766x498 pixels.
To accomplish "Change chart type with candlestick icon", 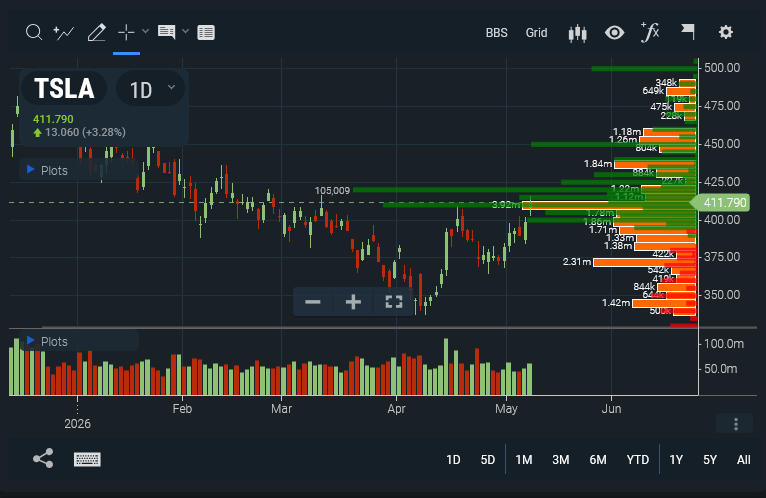I will coord(577,33).
